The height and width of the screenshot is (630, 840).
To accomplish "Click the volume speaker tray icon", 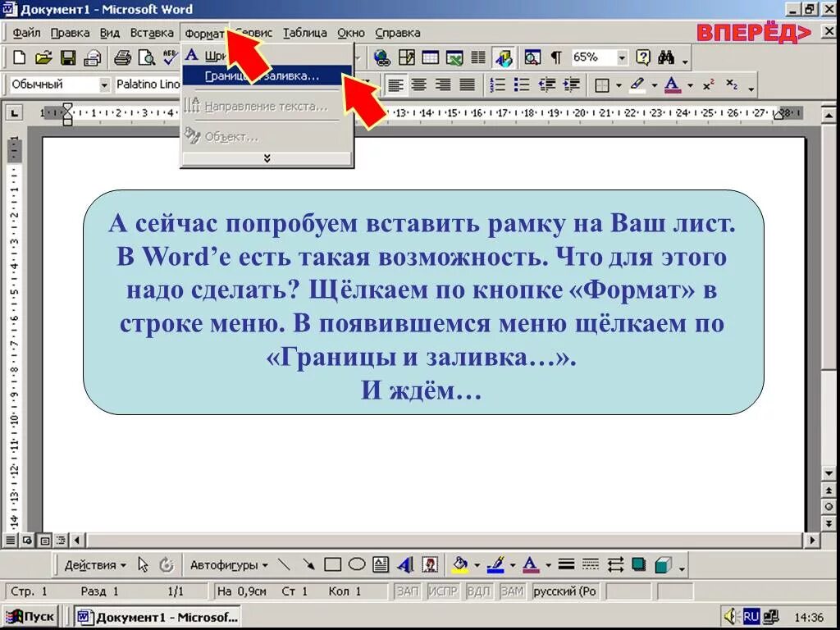I will (732, 617).
